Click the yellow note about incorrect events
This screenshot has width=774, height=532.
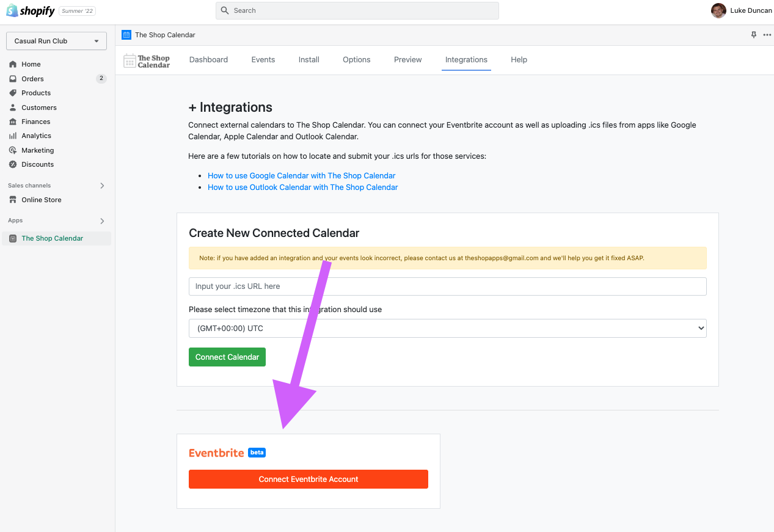tap(447, 258)
